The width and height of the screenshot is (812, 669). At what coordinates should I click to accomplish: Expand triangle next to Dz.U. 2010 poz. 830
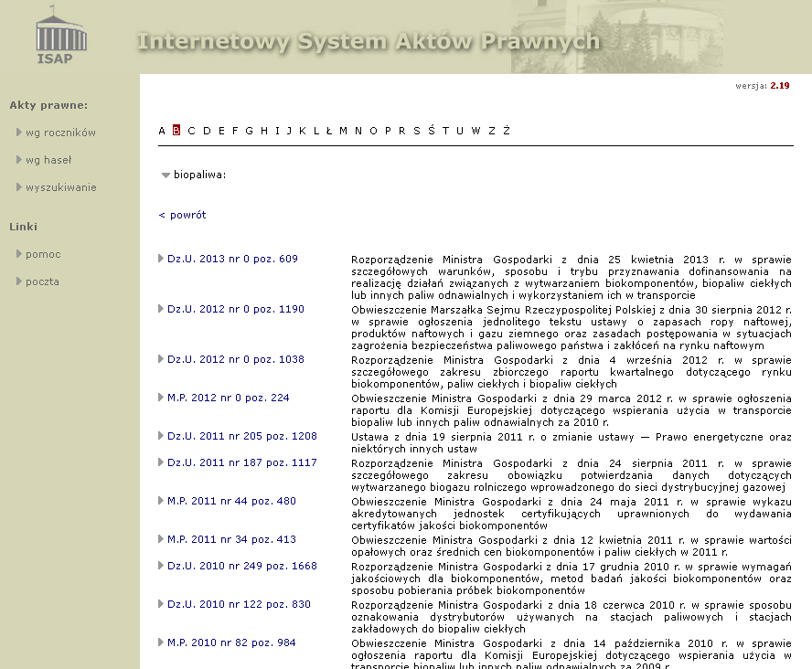coord(161,604)
